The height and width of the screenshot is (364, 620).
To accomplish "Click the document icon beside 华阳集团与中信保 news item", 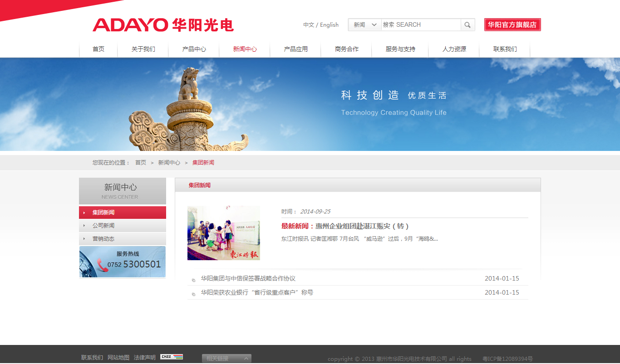I will coord(193,280).
